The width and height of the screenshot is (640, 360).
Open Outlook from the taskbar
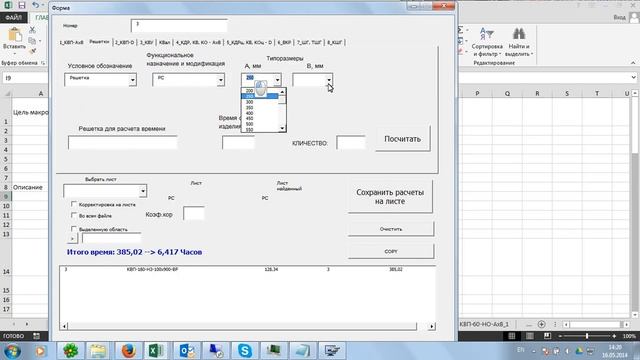coord(187,350)
